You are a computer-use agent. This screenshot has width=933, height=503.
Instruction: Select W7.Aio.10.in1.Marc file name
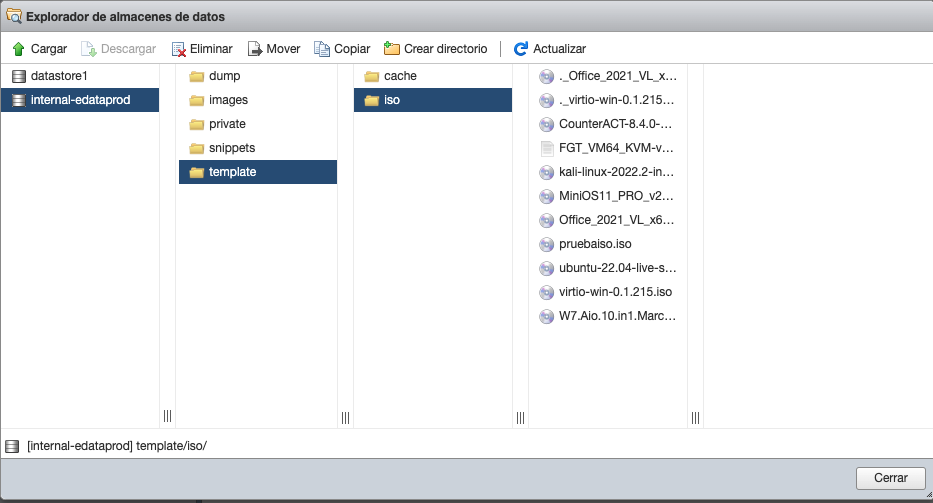click(618, 316)
